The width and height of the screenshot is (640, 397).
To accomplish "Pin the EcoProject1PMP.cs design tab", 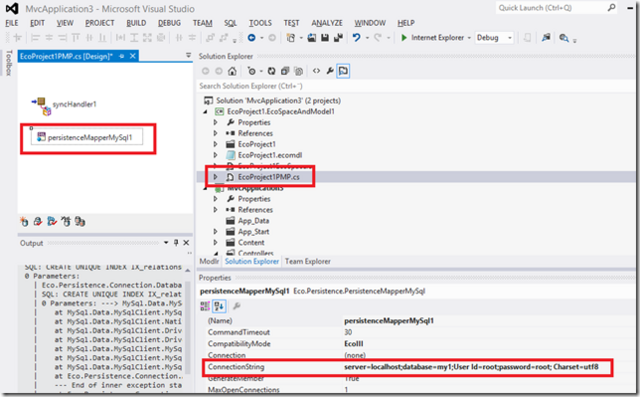I will click(122, 56).
